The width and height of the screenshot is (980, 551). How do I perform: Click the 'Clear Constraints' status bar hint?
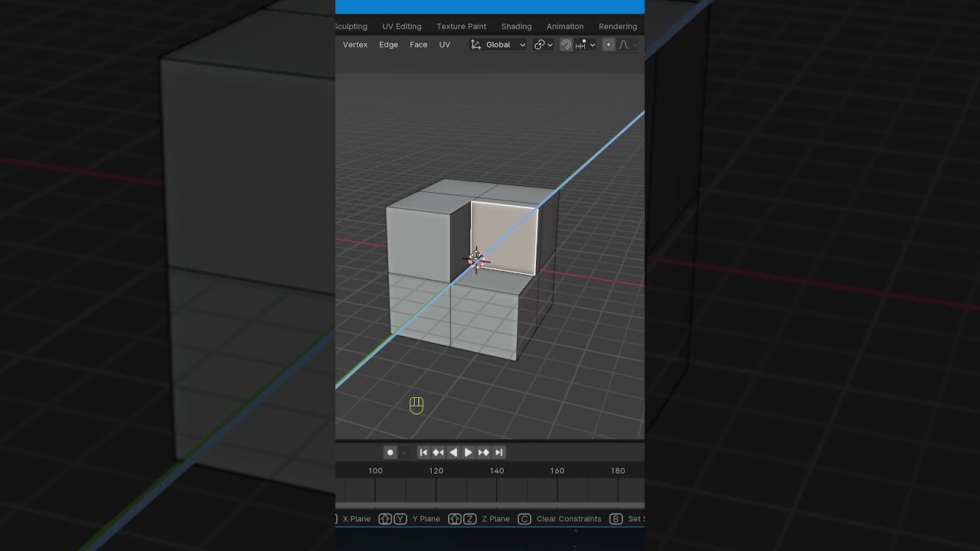coord(569,519)
